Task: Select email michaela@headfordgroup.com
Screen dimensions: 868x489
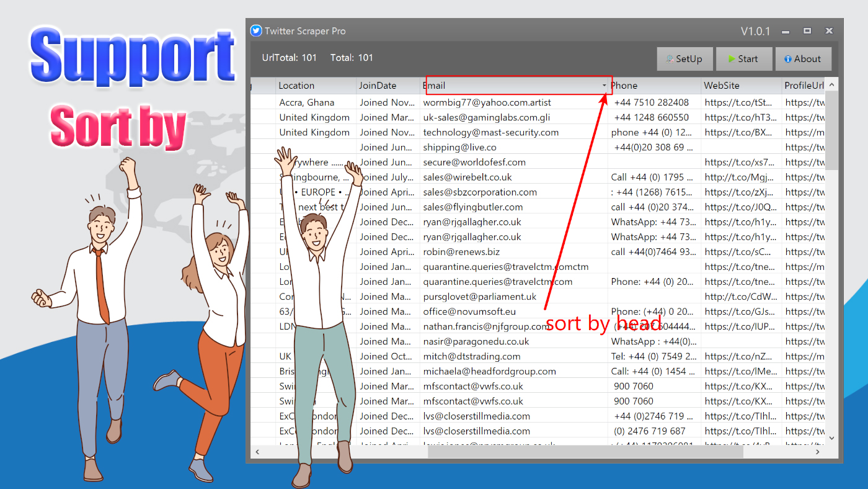Action: tap(490, 370)
